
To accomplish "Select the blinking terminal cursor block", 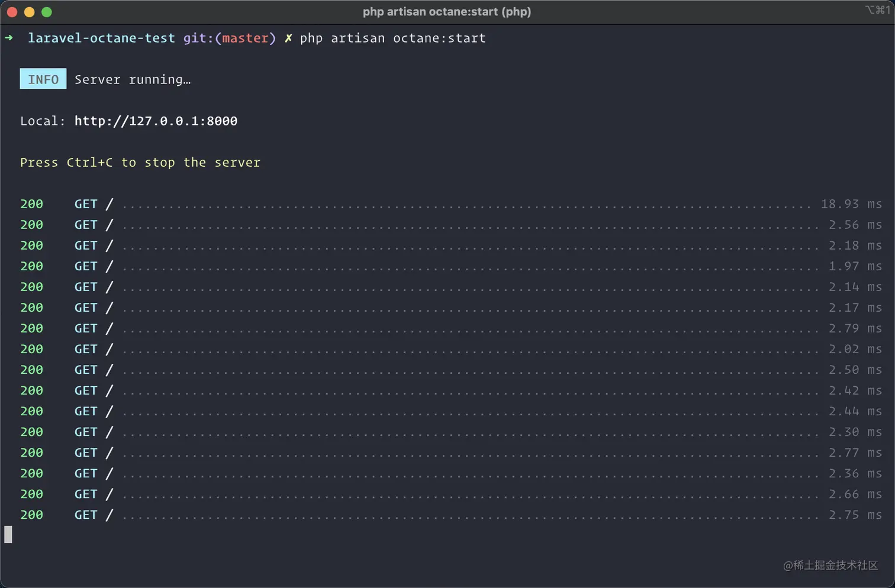I will click(x=8, y=534).
